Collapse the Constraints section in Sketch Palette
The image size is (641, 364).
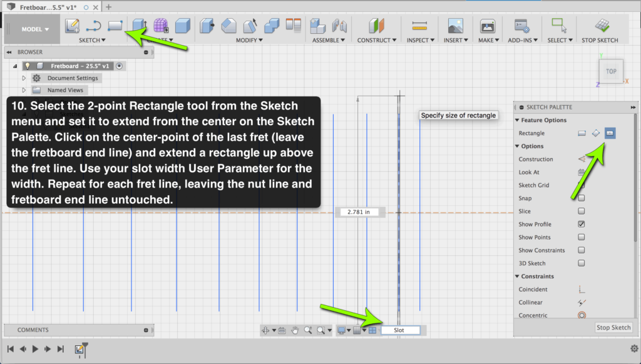(x=517, y=276)
